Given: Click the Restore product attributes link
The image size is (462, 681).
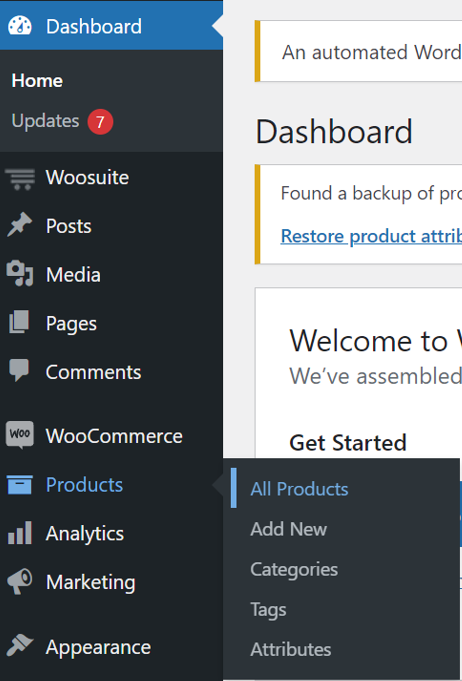Looking at the screenshot, I should click(x=371, y=236).
